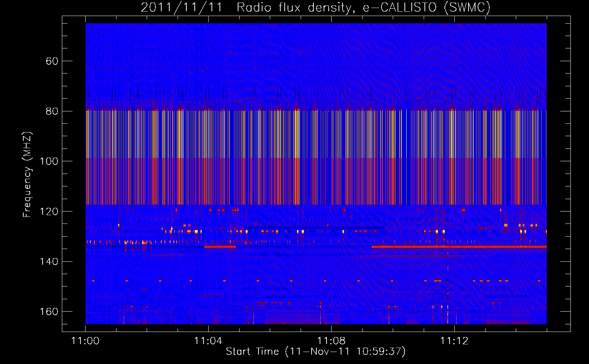Click the plot title text e-CALLISTO (SWMC)
Image resolution: width=589 pixels, height=364 pixels.
click(x=427, y=7)
